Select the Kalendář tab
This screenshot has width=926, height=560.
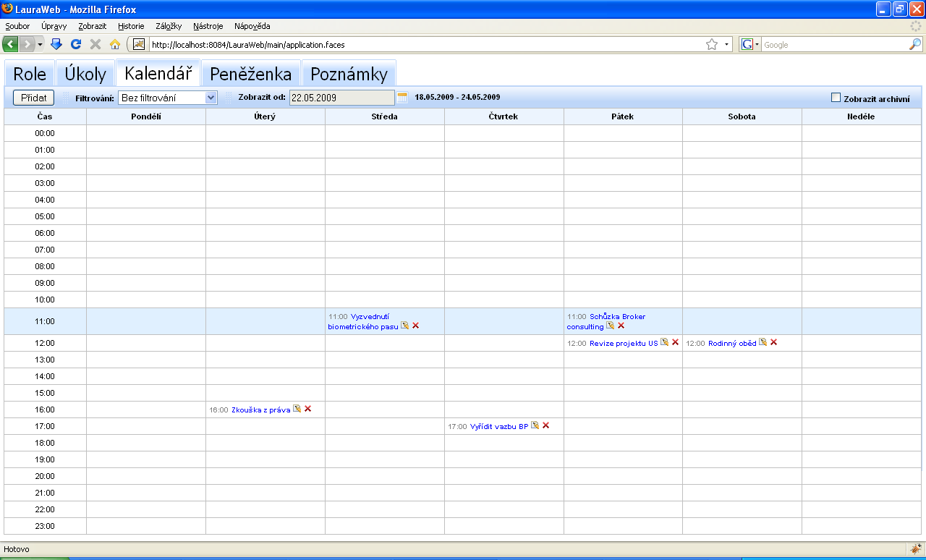158,74
